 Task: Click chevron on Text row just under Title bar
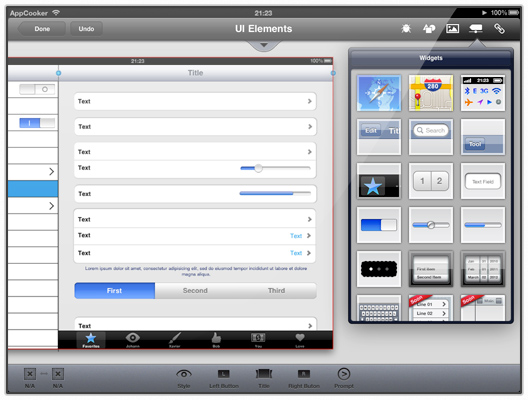309,101
